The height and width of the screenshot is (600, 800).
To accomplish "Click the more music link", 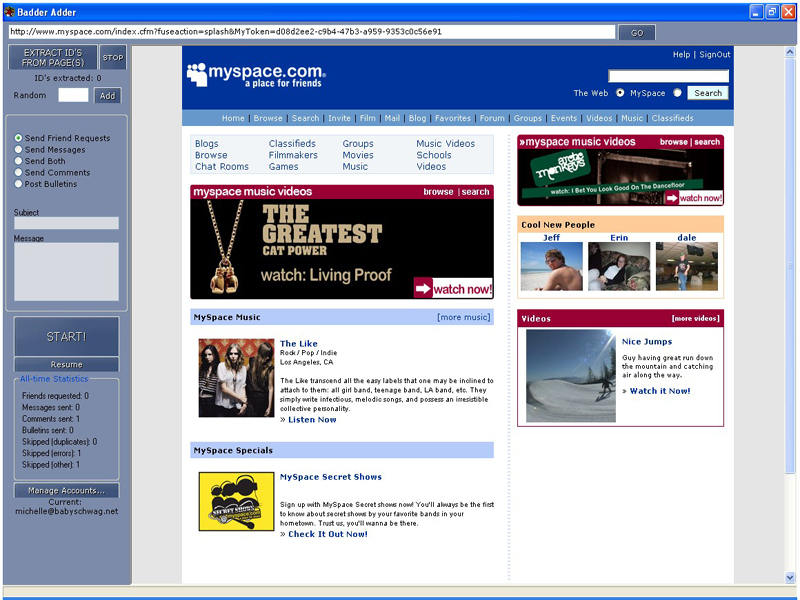I will 464,317.
